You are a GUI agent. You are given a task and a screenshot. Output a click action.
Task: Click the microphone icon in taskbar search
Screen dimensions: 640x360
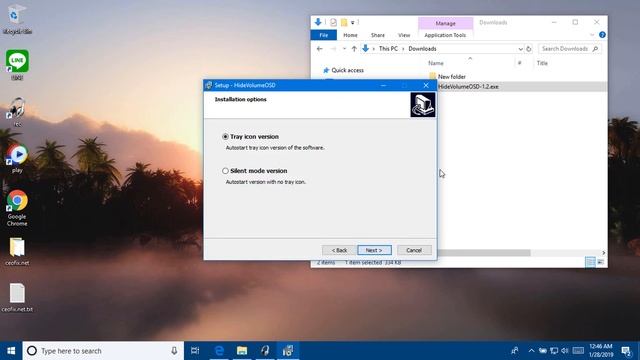tap(174, 351)
